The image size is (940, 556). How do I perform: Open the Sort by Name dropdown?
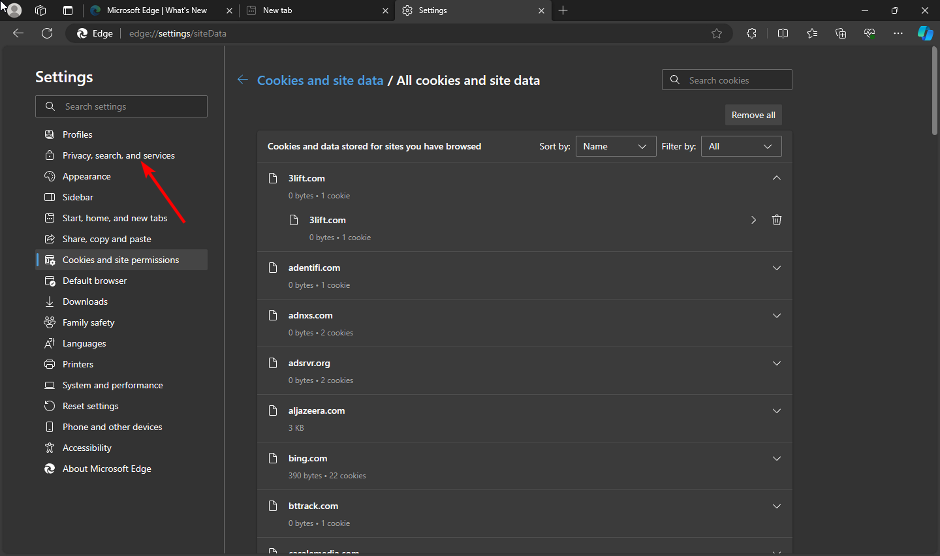pos(615,146)
